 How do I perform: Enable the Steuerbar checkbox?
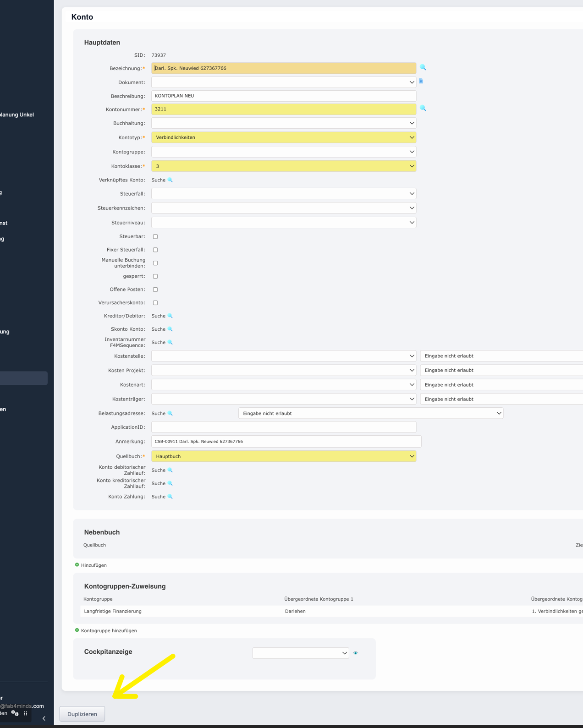tap(155, 237)
